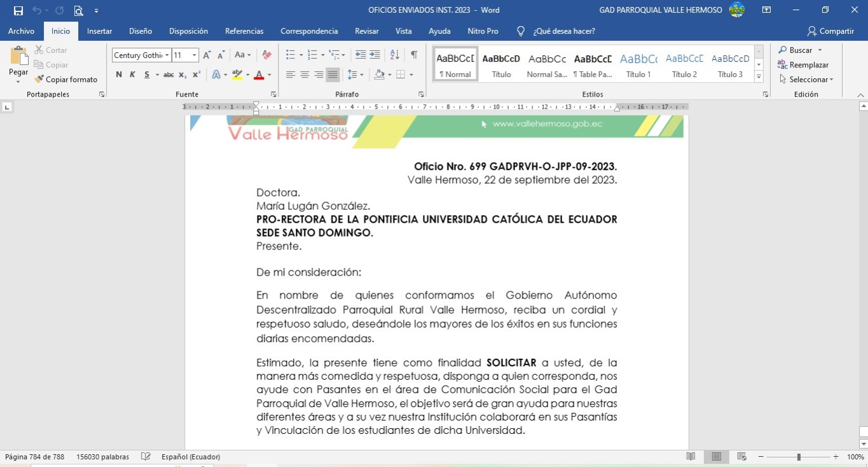Image resolution: width=868 pixels, height=467 pixels.
Task: Toggle bold (N) formatting
Action: tap(119, 74)
